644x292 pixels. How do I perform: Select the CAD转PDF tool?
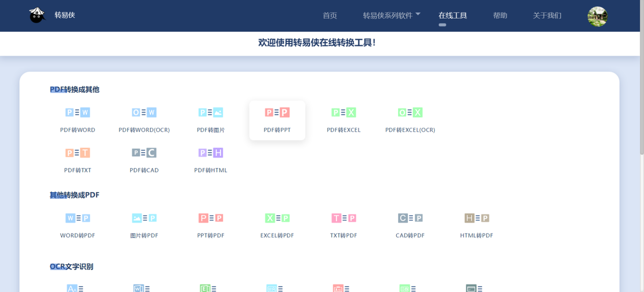[x=411, y=226]
